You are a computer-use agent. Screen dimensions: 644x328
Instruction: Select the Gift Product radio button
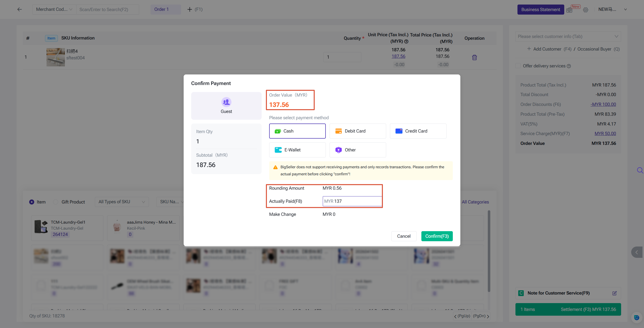(56, 202)
